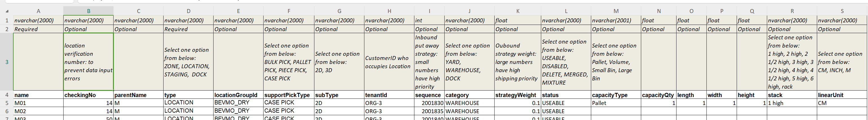Click cell containing M01

(38, 103)
